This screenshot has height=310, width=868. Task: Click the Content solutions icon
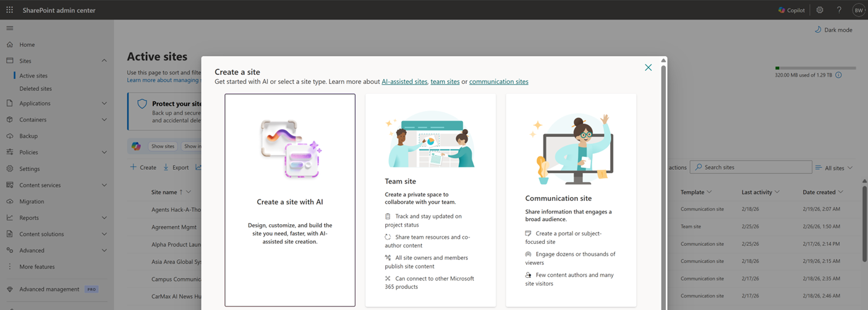[x=9, y=234]
